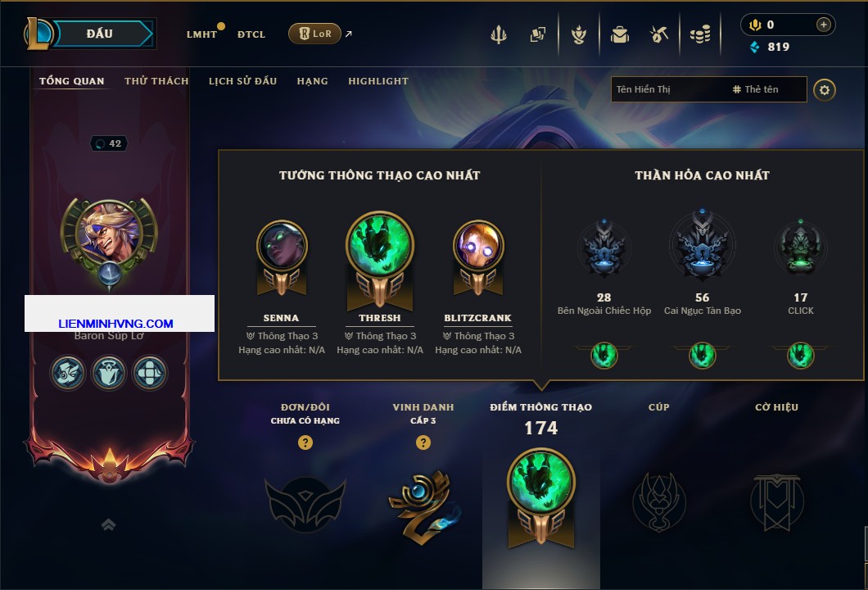
Task: Click the Đơn/Đôi help question mark
Action: [305, 442]
